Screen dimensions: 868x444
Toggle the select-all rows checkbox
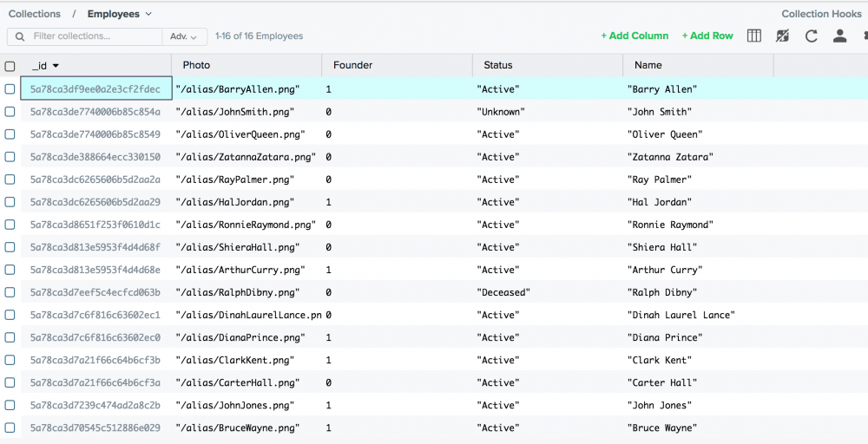click(x=10, y=66)
